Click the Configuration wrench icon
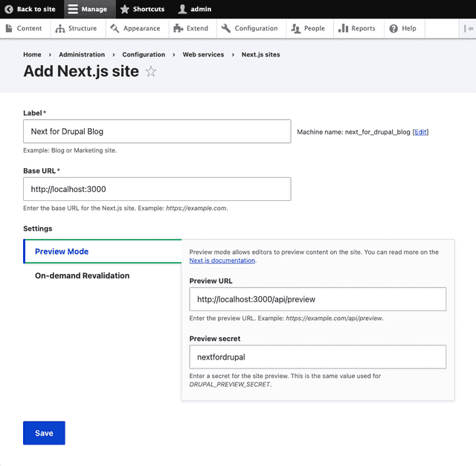The height and width of the screenshot is (466, 476). click(226, 28)
